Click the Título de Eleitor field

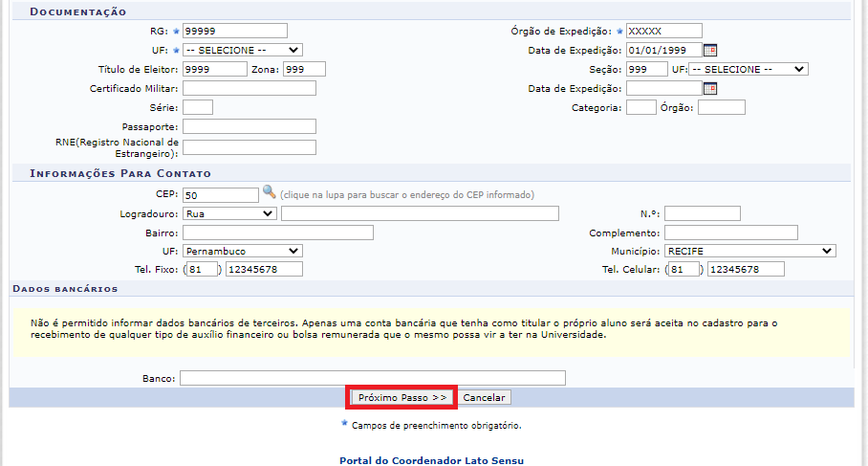(214, 69)
